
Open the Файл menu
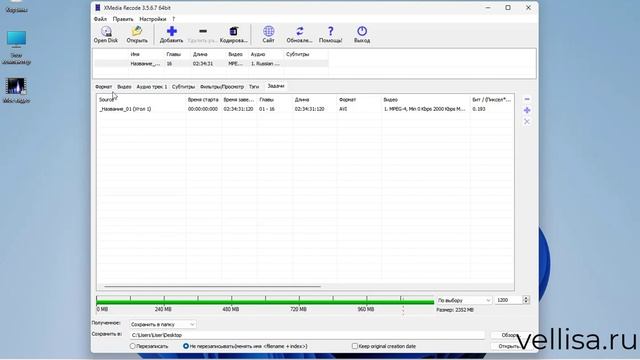click(x=100, y=19)
